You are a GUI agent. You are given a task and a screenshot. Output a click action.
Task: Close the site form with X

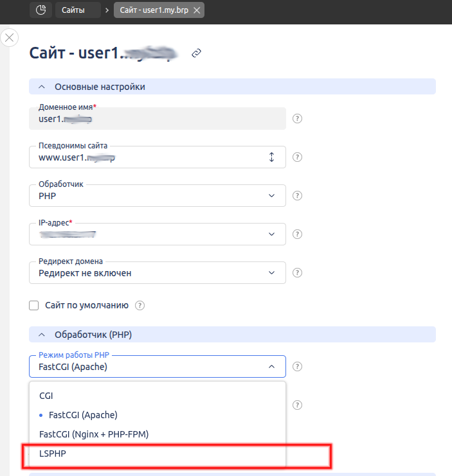9,37
